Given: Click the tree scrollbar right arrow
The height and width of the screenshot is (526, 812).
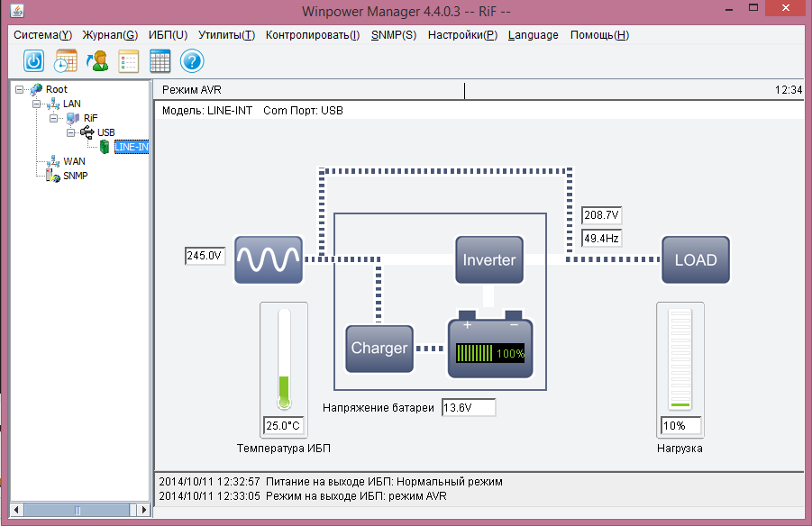Looking at the screenshot, I should coord(143,510).
